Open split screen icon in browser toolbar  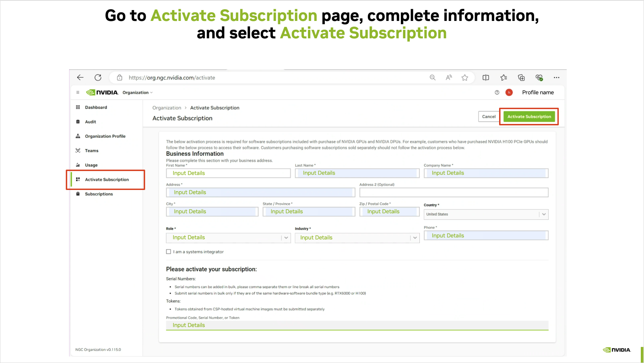[486, 78]
